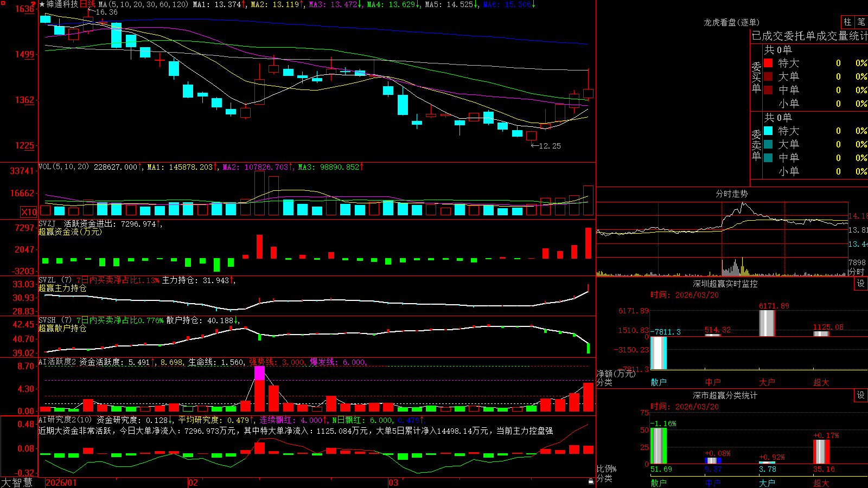Click the 分时 label beside the intraday chart
This screenshot has width=868, height=488.
(x=857, y=272)
